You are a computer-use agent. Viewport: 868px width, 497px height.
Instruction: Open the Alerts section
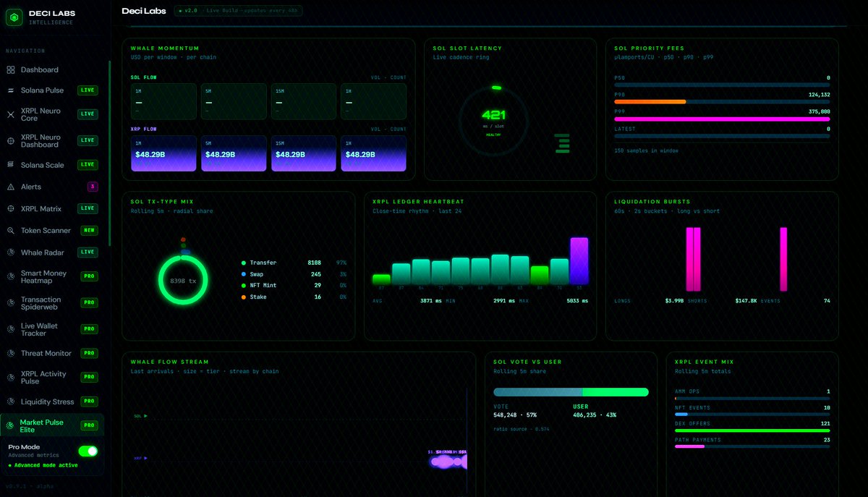coord(52,187)
